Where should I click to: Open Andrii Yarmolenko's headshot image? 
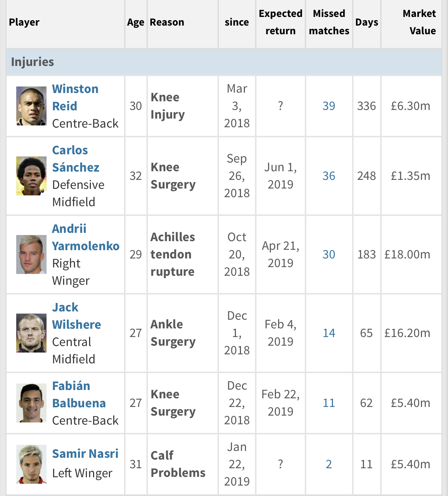[x=31, y=254]
